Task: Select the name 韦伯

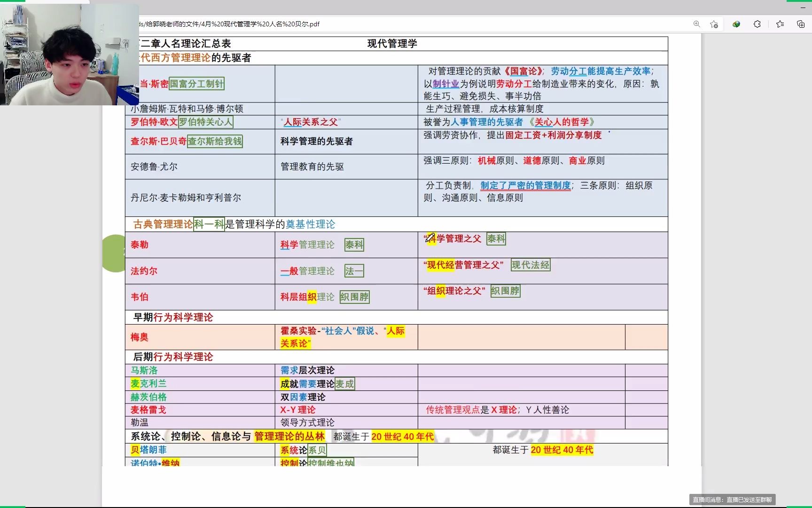Action: click(x=140, y=297)
